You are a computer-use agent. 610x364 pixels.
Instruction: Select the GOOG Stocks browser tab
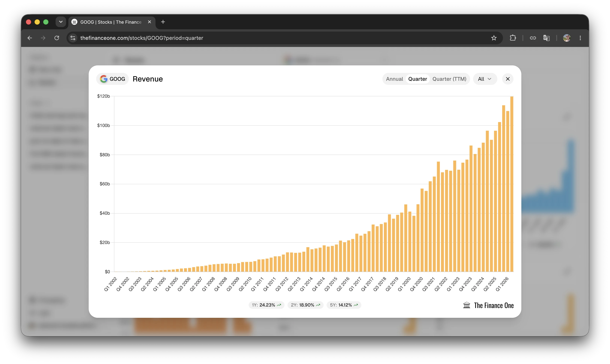pyautogui.click(x=112, y=22)
